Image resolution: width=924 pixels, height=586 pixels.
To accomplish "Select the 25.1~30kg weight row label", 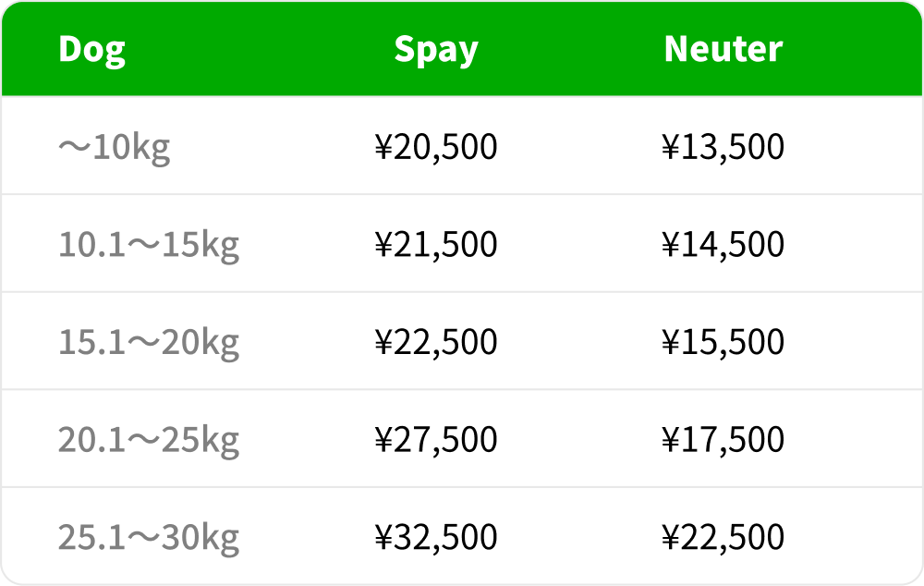I will point(149,538).
